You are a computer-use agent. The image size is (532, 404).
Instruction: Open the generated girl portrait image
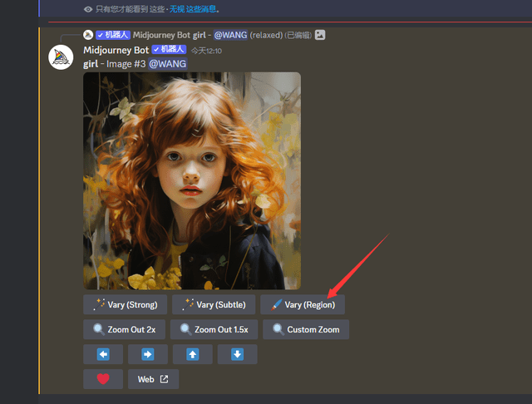(x=192, y=180)
